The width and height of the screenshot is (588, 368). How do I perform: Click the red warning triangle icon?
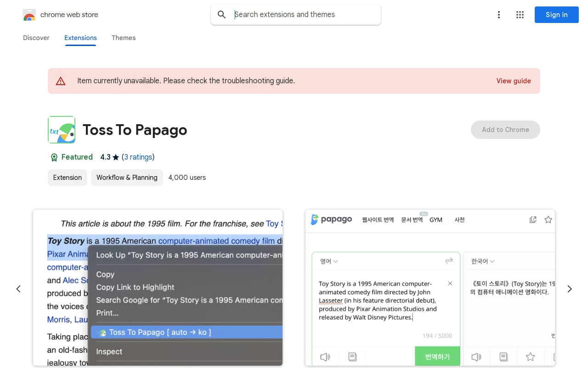61,81
